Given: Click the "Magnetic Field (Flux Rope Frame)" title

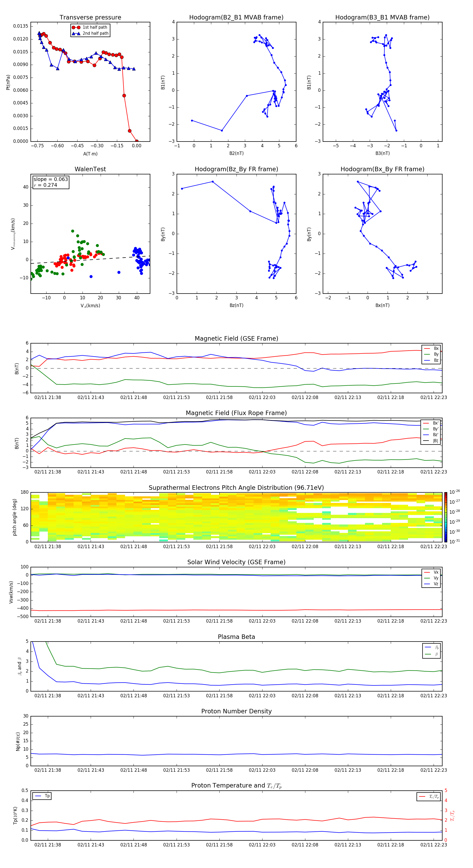Looking at the screenshot, I should tap(236, 413).
